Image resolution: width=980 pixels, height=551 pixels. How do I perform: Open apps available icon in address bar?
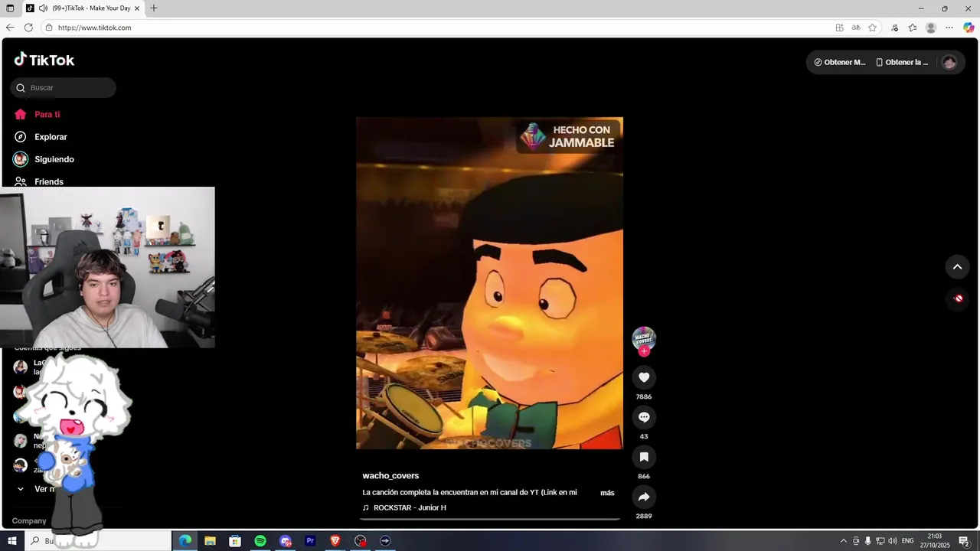[x=839, y=28]
